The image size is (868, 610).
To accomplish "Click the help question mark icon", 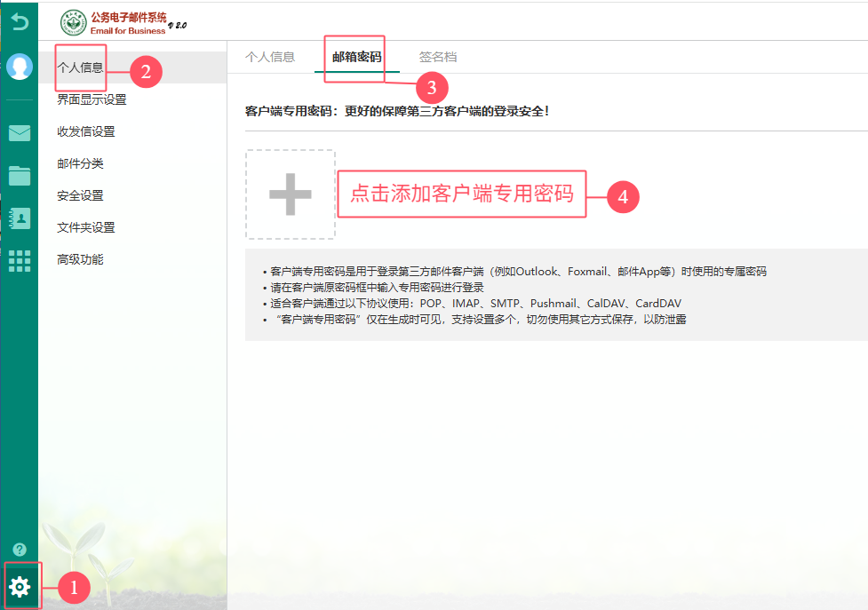I will point(19,550).
